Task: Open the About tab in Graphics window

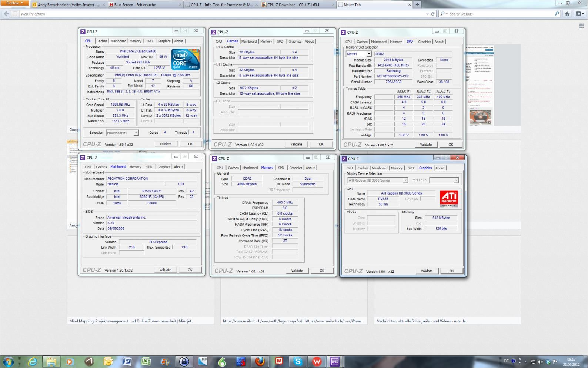Action: pyautogui.click(x=440, y=168)
